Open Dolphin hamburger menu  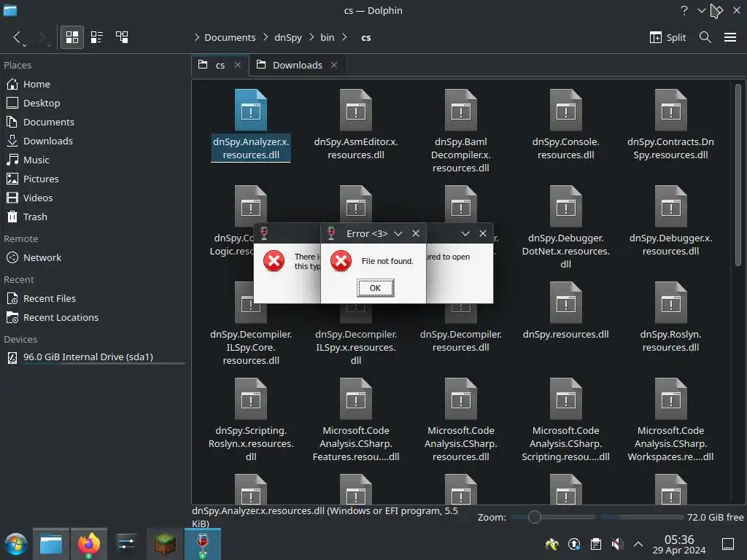point(729,37)
